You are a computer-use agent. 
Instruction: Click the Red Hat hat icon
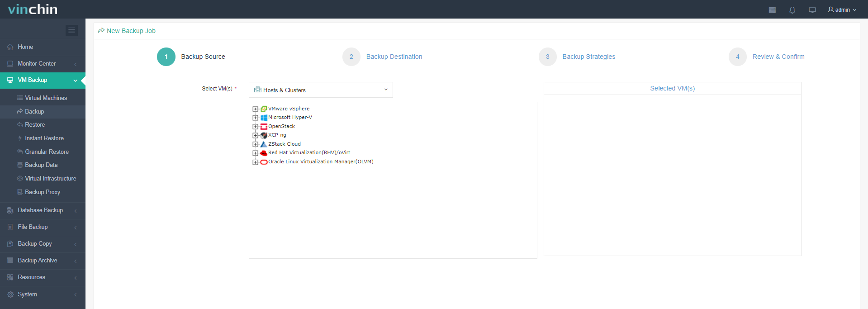[x=264, y=153]
